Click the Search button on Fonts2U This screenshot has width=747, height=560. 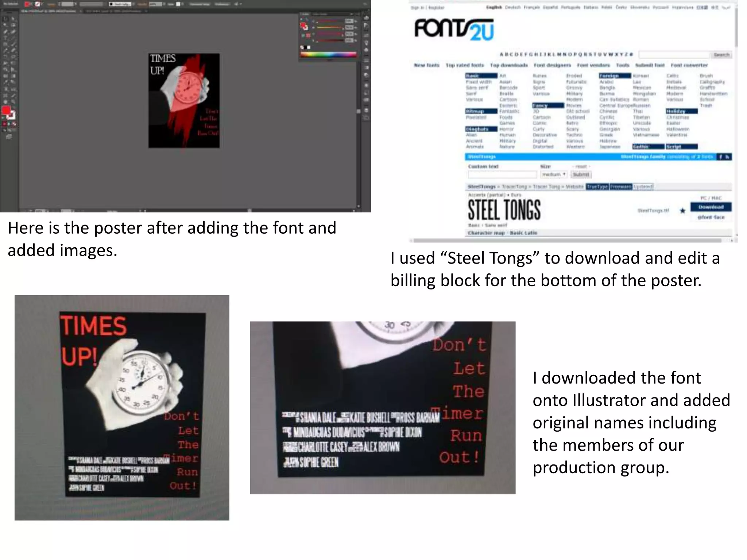click(x=721, y=55)
